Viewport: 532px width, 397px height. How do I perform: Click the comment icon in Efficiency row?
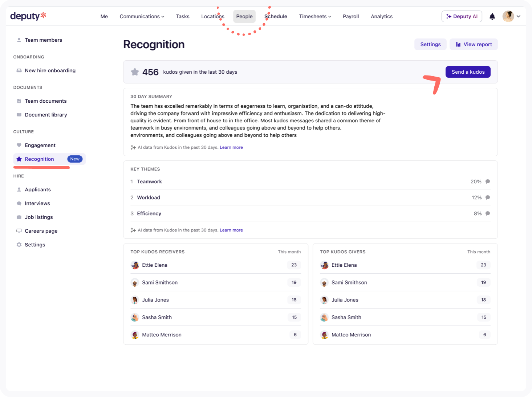click(488, 213)
